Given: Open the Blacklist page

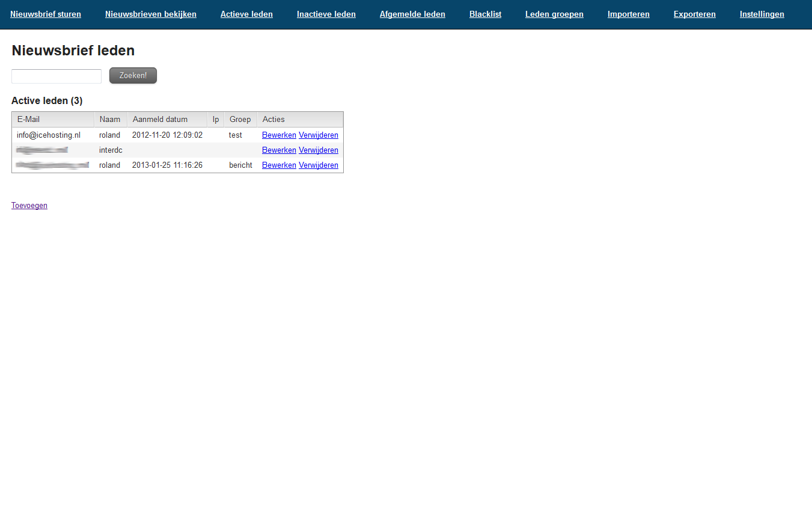Looking at the screenshot, I should click(485, 14).
